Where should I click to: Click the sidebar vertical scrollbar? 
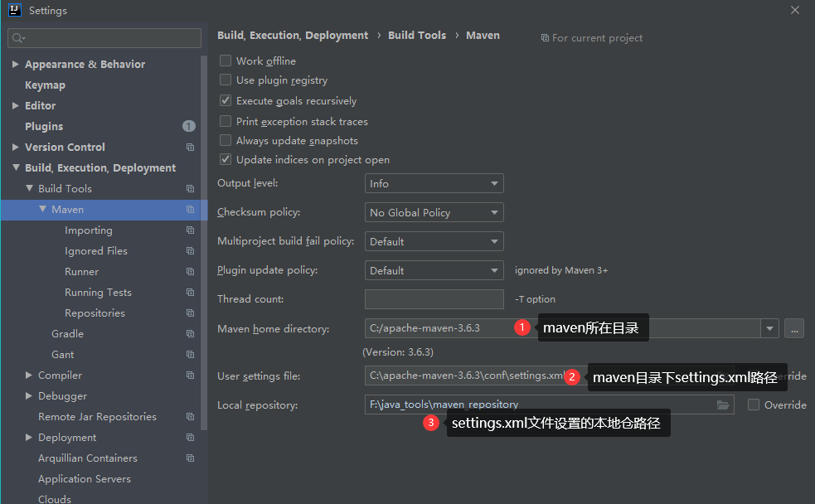[x=204, y=243]
